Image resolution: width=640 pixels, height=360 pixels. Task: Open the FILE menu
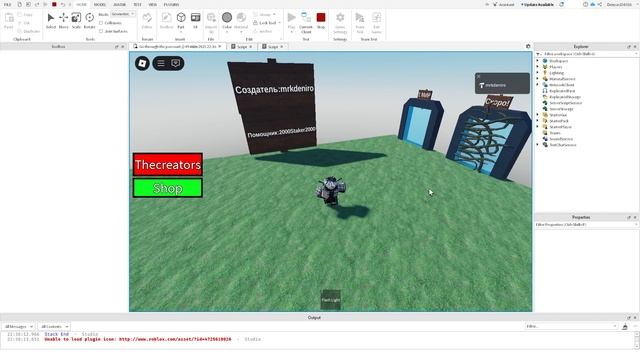coord(7,4)
